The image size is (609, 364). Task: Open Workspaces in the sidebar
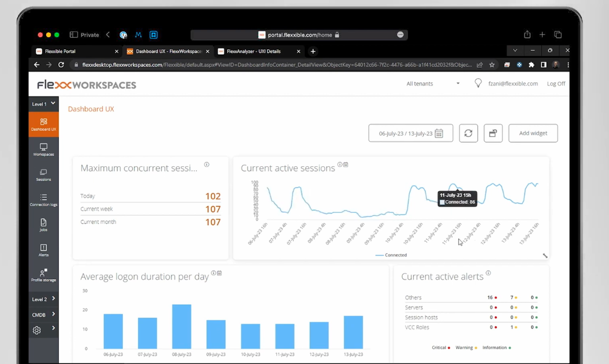point(44,149)
